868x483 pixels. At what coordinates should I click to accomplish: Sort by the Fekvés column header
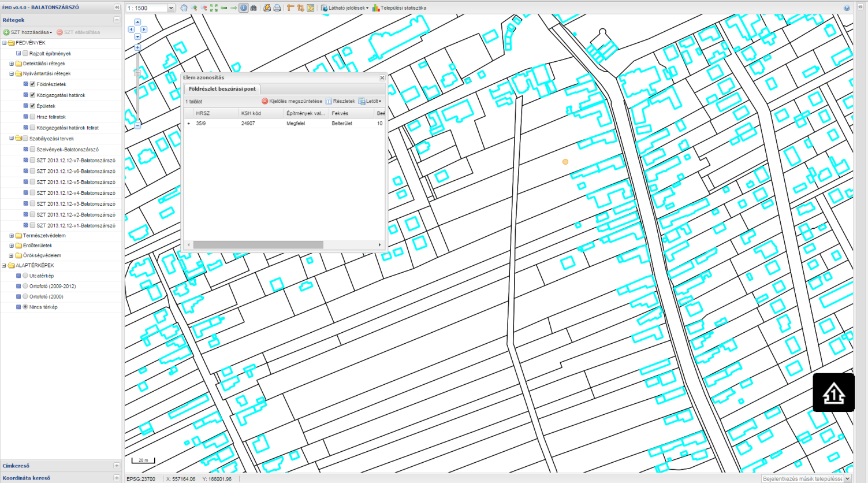tap(352, 113)
